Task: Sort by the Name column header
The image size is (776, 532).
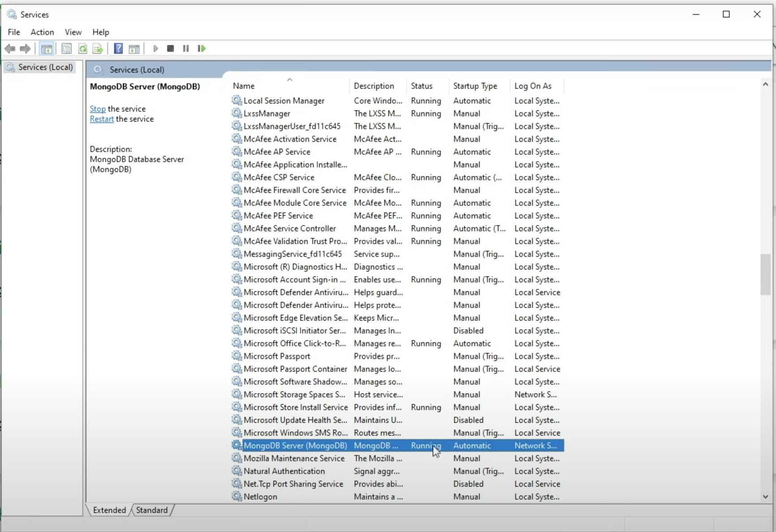Action: pos(290,86)
